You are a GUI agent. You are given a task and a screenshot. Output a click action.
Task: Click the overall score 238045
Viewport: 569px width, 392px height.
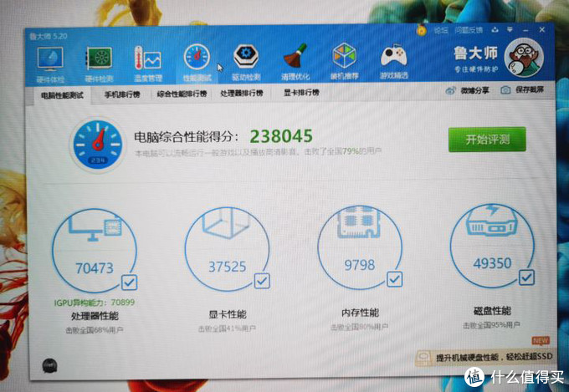281,136
